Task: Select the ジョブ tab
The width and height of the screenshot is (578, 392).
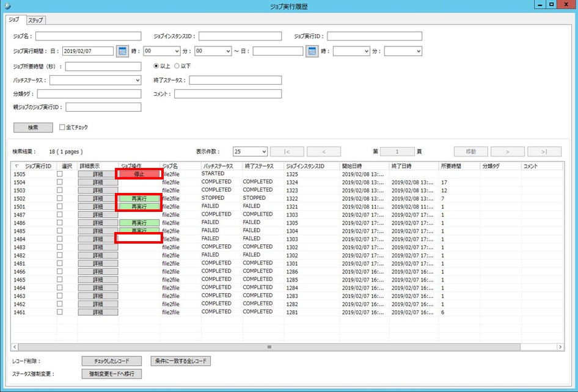Action: coord(13,20)
